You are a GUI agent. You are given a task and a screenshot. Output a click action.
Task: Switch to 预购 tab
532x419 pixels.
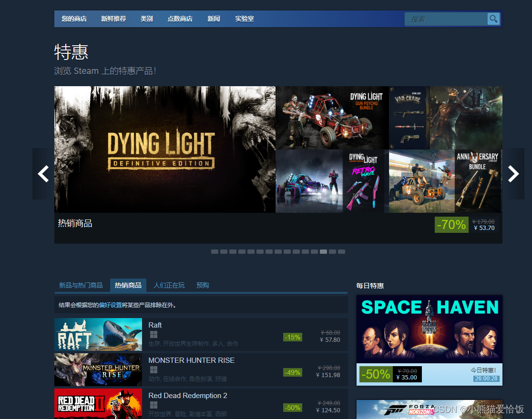click(x=203, y=285)
